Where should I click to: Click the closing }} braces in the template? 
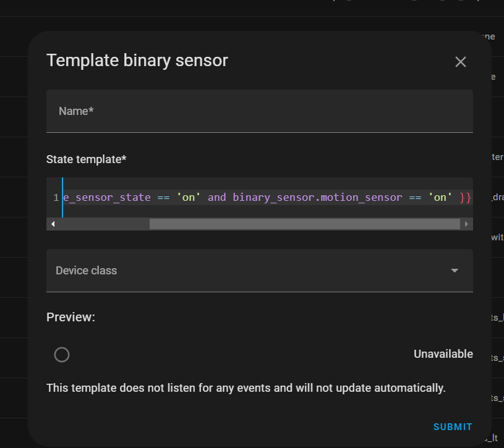click(466, 198)
